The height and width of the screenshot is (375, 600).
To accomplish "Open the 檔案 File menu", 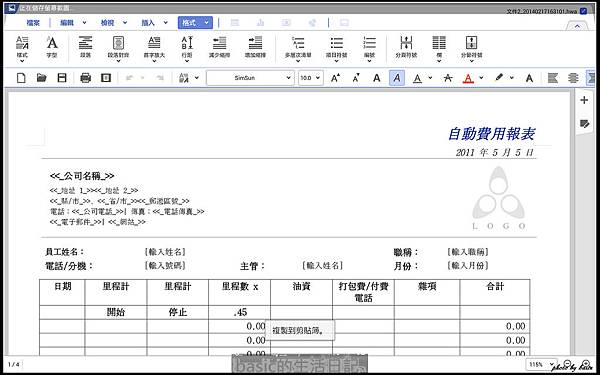I will tap(33, 23).
